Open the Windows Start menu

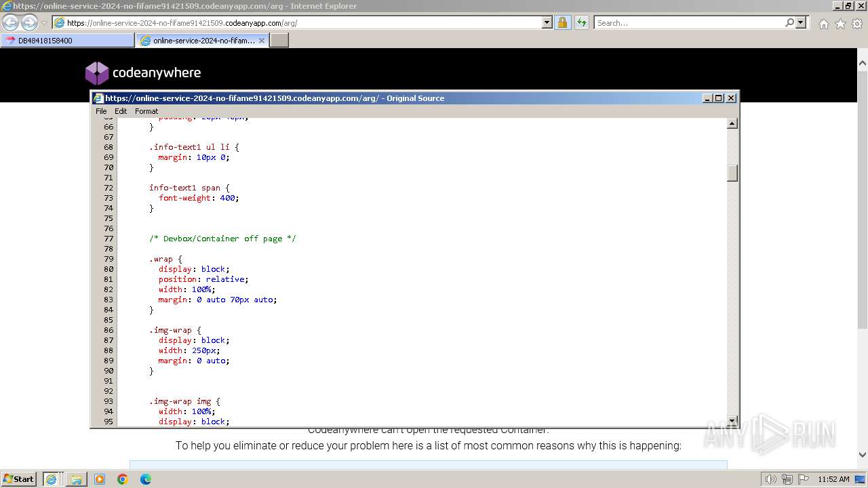[x=19, y=479]
